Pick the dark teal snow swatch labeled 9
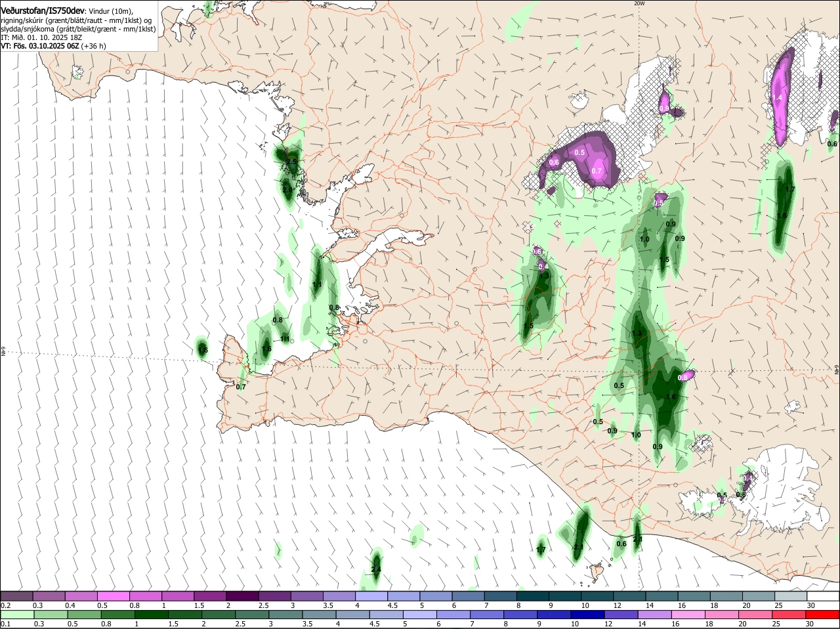The image size is (840, 629). [x=566, y=596]
